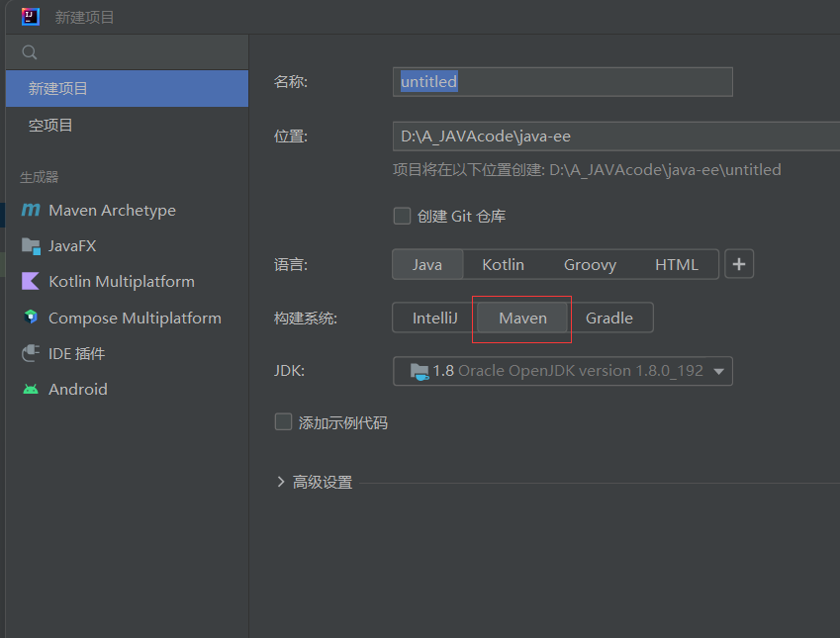
Task: Click the IntelliJ IDEA logo in title bar
Action: coord(30,17)
